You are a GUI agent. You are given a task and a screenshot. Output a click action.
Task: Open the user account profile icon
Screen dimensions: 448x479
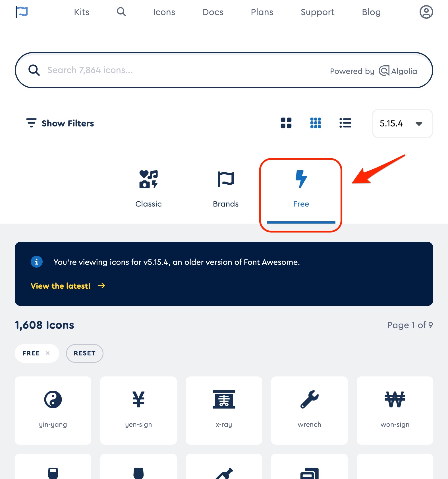[426, 12]
